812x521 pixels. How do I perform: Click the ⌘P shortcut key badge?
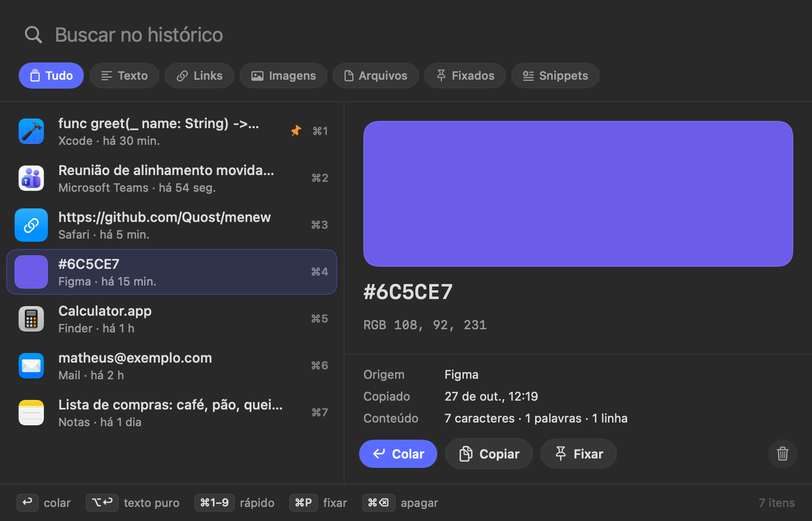(303, 503)
